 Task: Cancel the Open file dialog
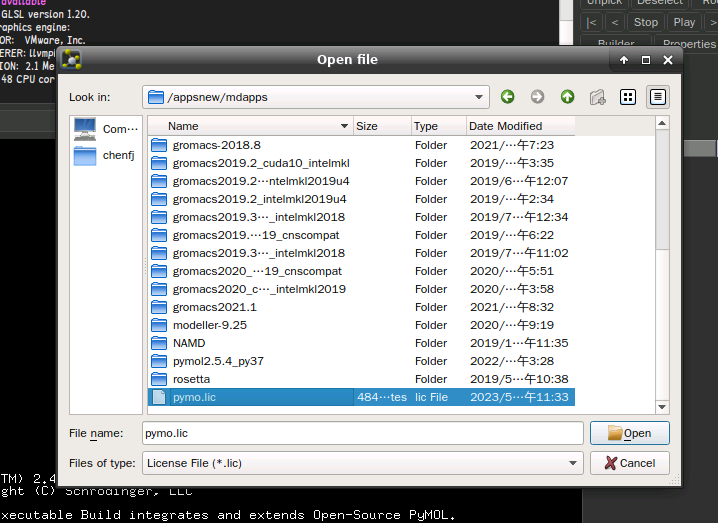630,463
